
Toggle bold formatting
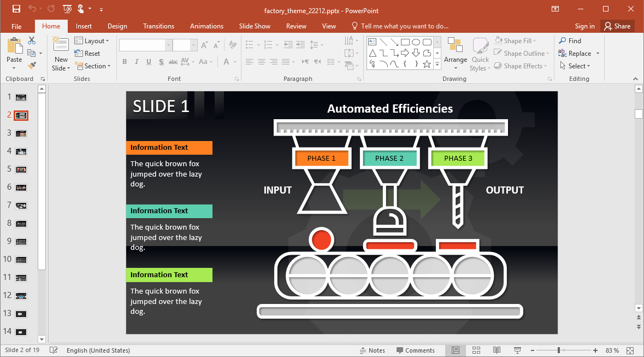[x=125, y=62]
